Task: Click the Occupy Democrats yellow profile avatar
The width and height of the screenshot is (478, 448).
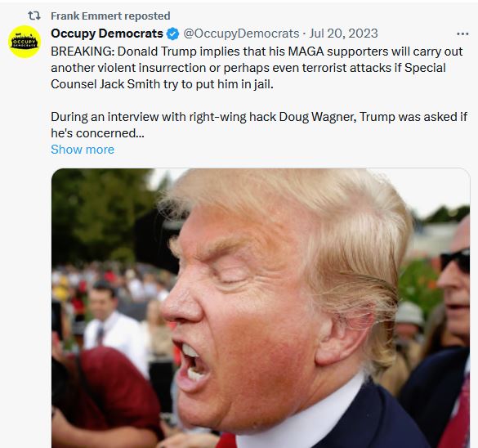Action: [25, 42]
